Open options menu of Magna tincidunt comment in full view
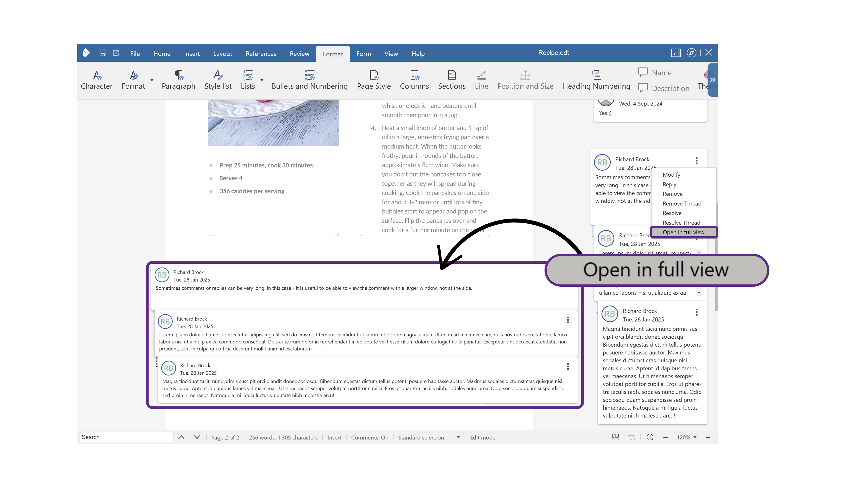The height and width of the screenshot is (488, 868). pos(568,366)
